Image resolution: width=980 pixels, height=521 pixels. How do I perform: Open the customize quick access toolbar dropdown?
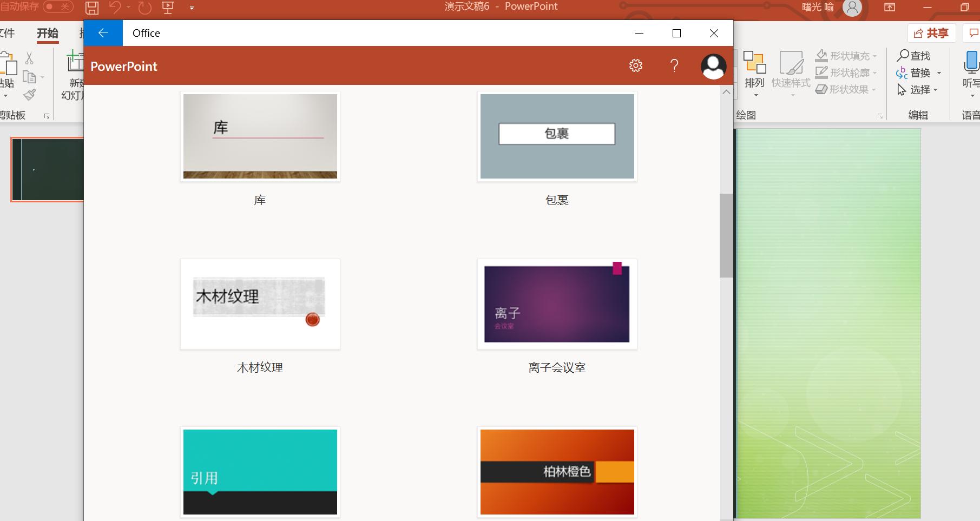pos(192,8)
